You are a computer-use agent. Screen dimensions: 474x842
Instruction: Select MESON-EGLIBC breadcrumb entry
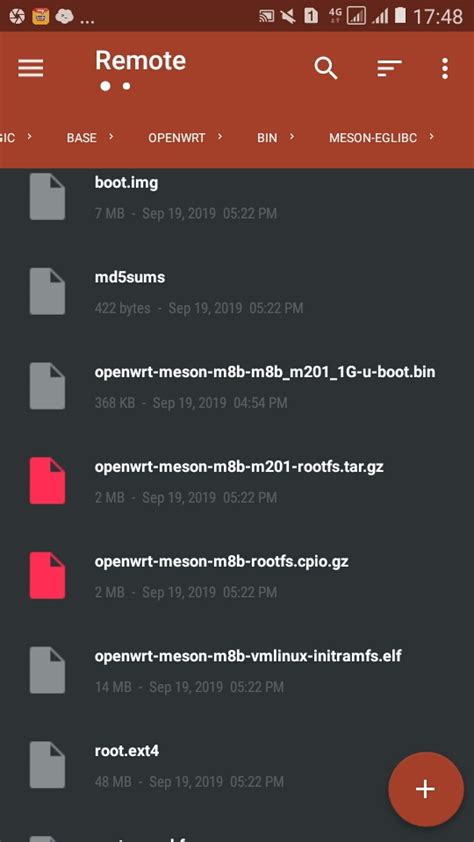coord(373,138)
